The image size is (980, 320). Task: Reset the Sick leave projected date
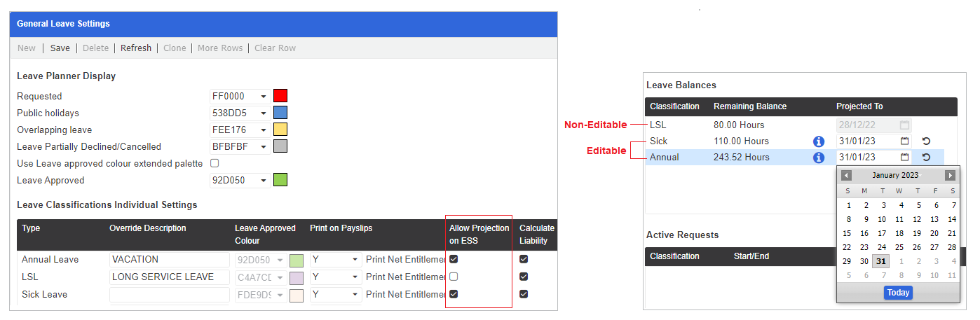coord(926,141)
